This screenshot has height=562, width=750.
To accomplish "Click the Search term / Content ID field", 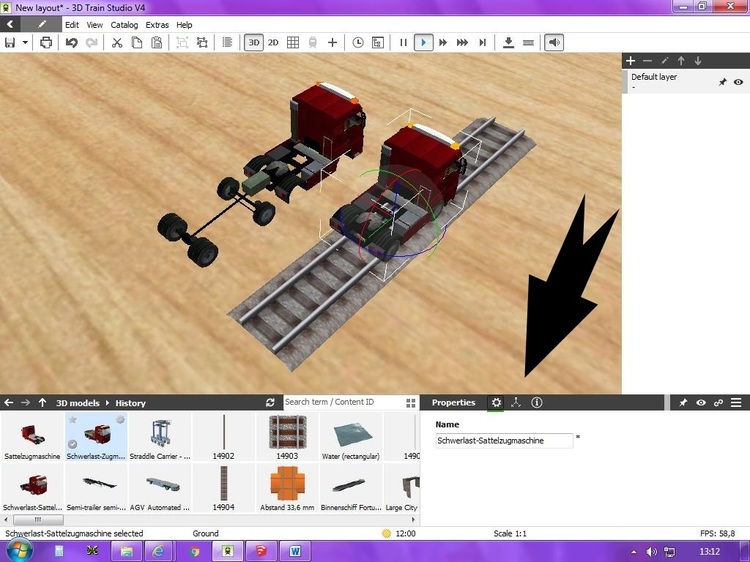I will [343, 402].
